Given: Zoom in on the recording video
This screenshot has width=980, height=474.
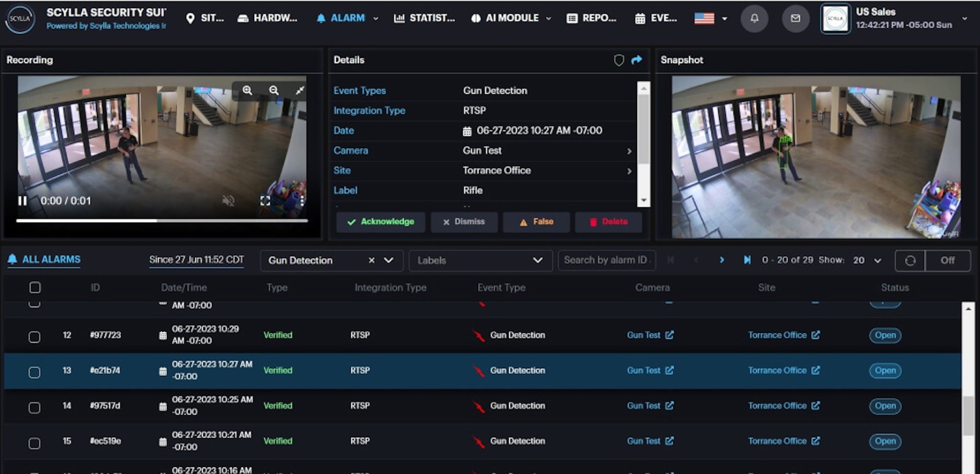Looking at the screenshot, I should coord(247,90).
